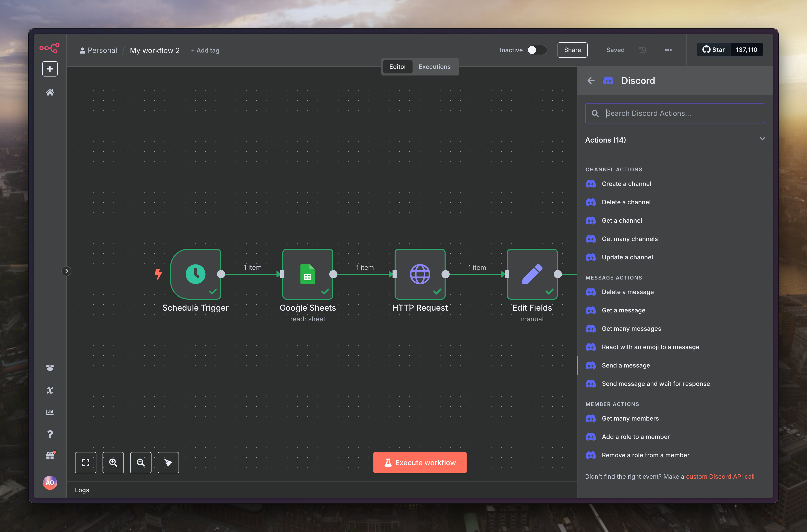Image resolution: width=807 pixels, height=532 pixels.
Task: Open the workflow history clock icon
Action: coord(642,50)
